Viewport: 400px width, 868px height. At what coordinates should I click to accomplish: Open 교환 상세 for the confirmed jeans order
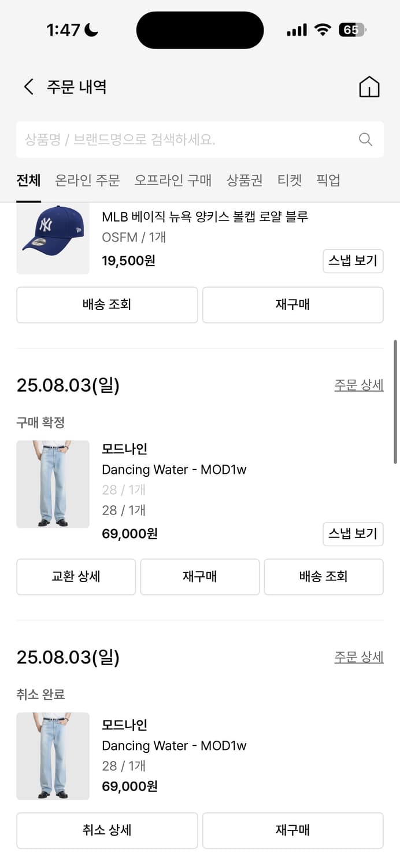point(76,577)
